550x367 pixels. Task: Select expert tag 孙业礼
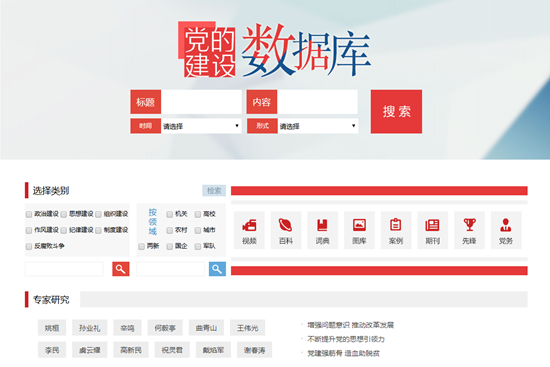[90, 328]
